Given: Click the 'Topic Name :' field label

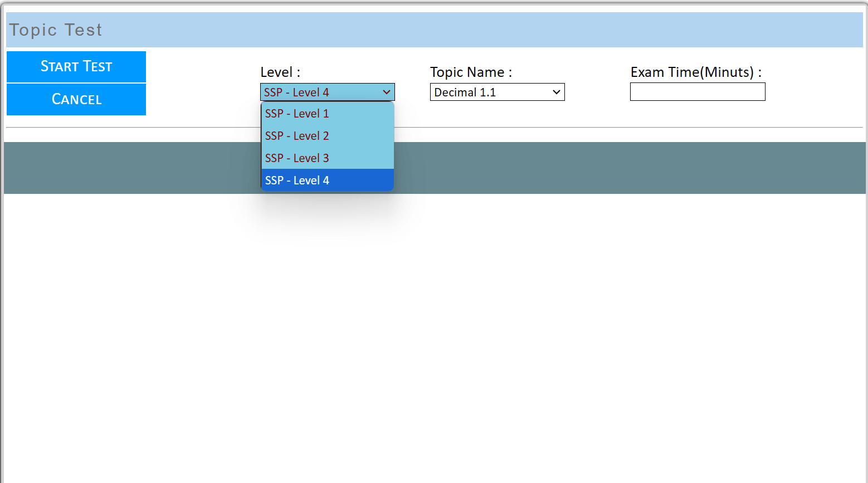Looking at the screenshot, I should tap(471, 72).
